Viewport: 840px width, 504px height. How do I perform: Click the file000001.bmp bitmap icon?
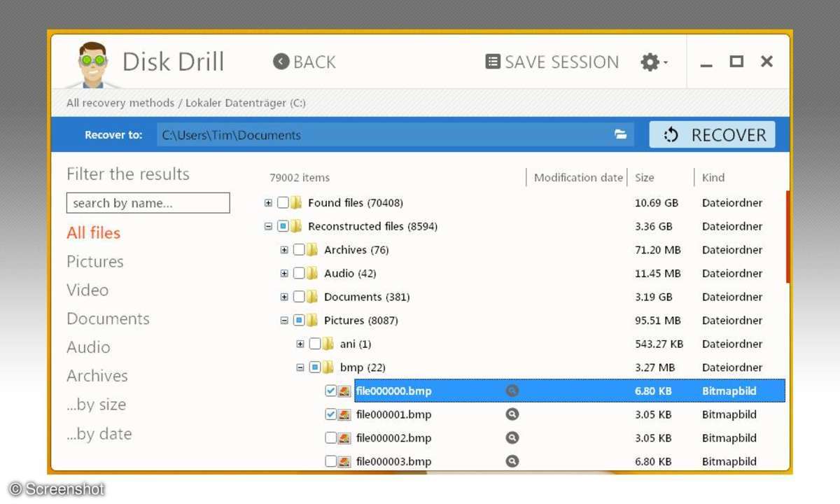344,414
